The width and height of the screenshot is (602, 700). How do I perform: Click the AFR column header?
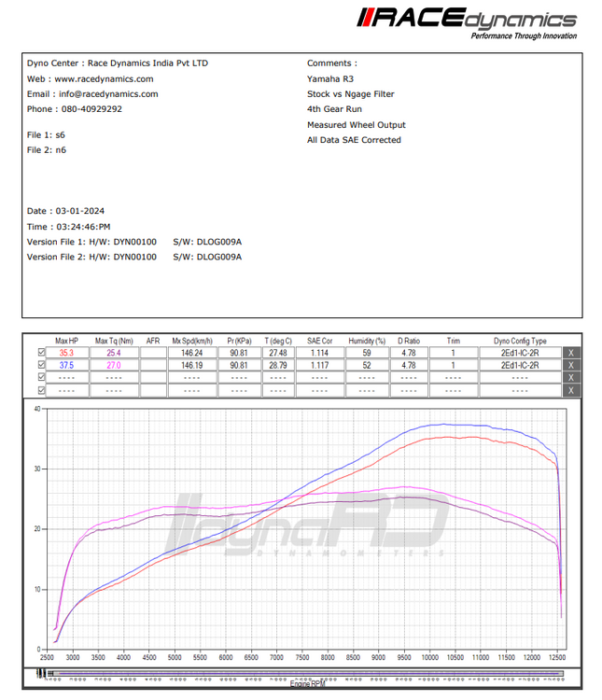pos(153,341)
